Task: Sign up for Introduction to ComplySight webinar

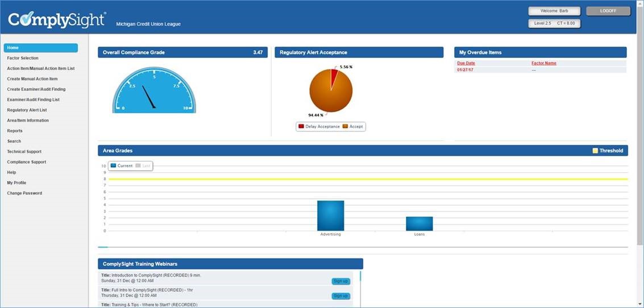Action: point(340,281)
